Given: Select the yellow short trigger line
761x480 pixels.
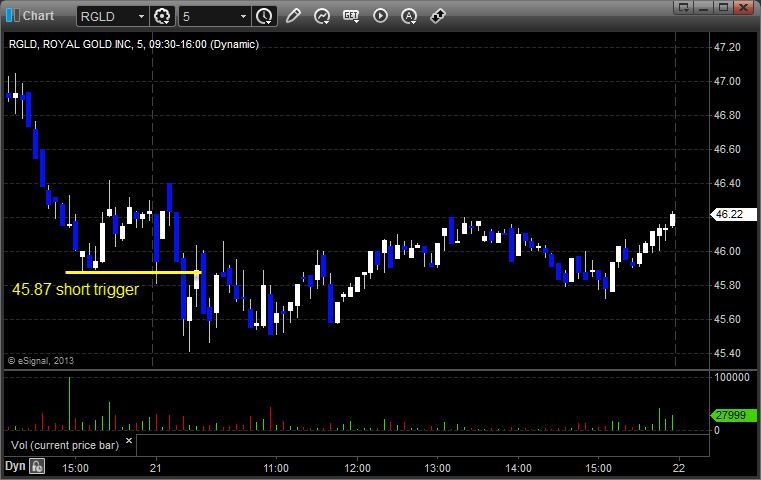Looking at the screenshot, I should click(x=133, y=272).
